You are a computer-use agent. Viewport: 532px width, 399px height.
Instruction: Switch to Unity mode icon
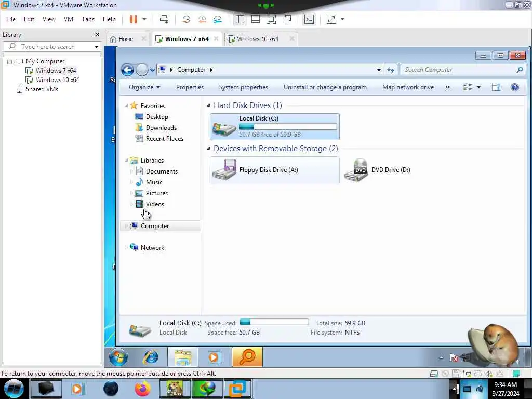pos(287,19)
